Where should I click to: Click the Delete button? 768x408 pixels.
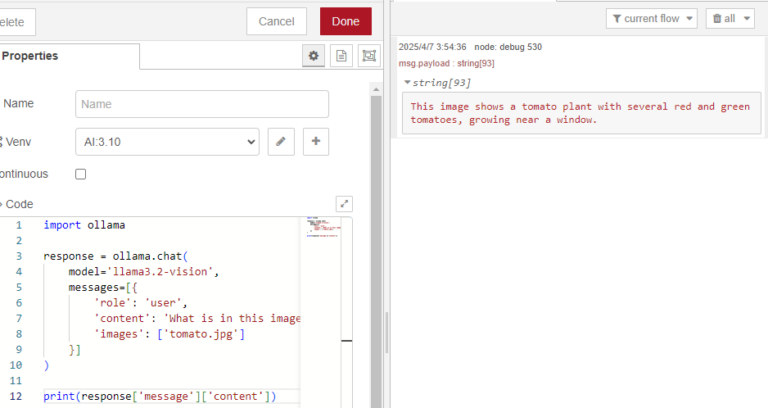pyautogui.click(x=16, y=21)
